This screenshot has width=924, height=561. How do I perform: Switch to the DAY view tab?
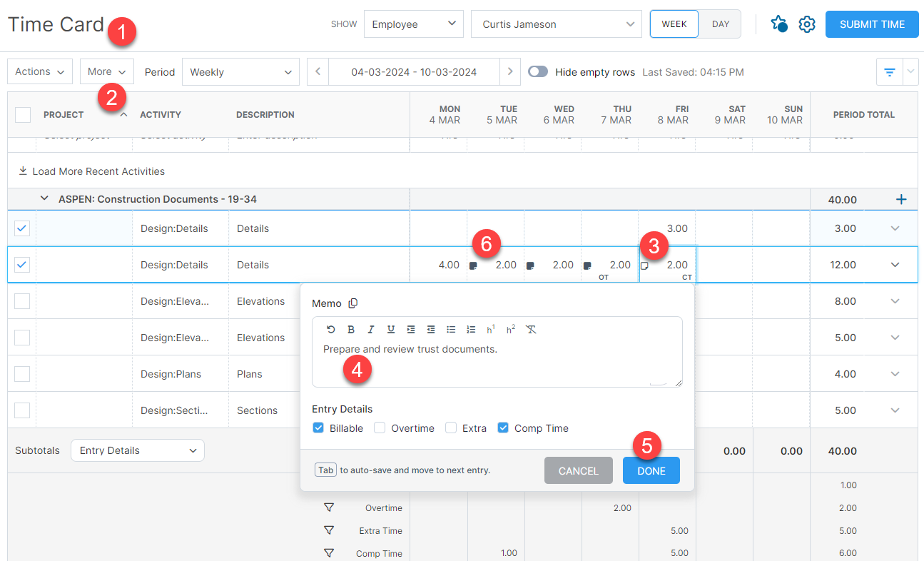720,24
